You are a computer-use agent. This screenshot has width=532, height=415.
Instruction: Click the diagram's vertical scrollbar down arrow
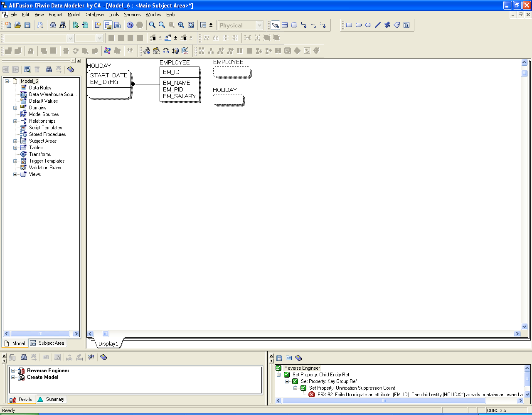click(524, 327)
